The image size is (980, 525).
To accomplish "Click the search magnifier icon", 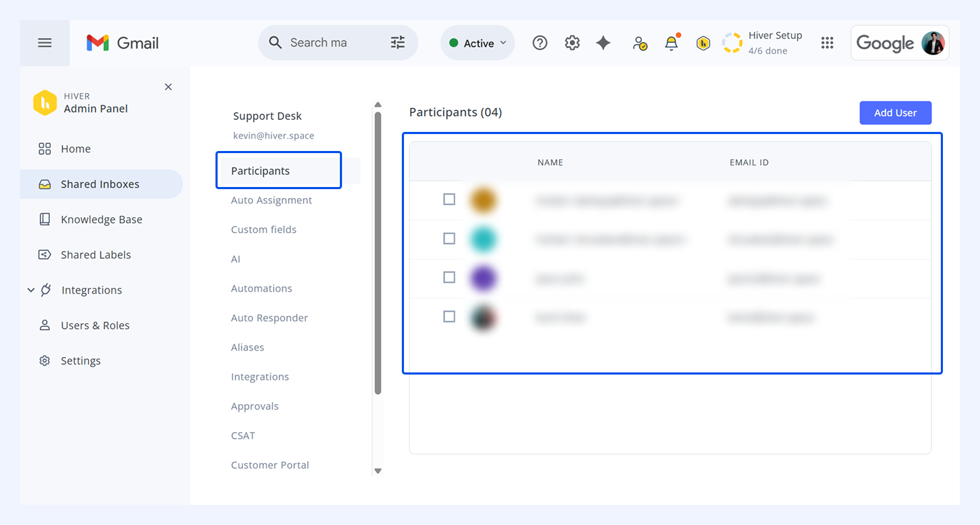I will click(275, 42).
